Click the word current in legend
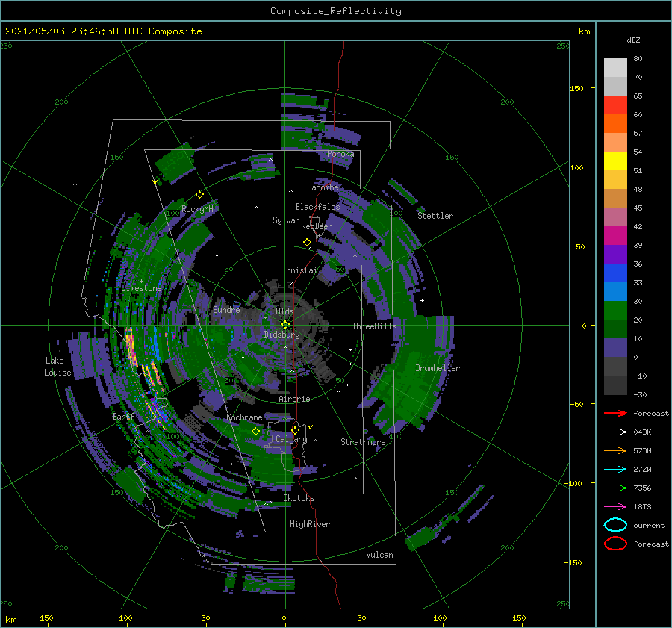Screen dimensions: 672x628 click(x=648, y=525)
